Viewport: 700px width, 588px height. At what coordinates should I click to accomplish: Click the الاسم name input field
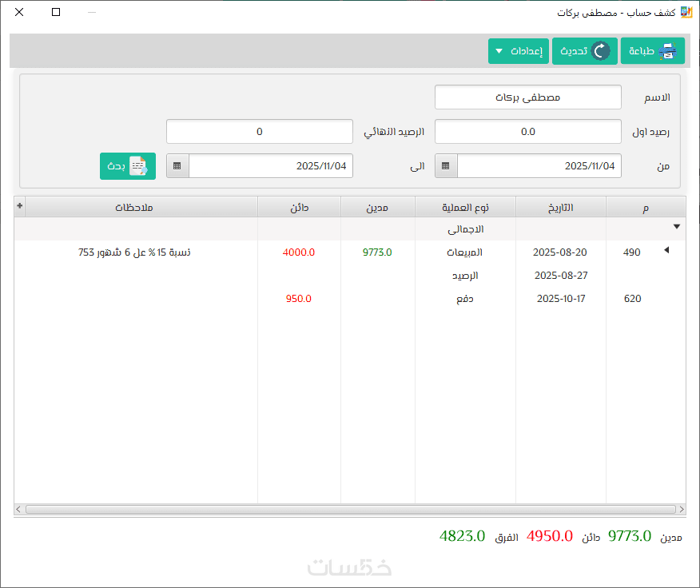point(528,97)
